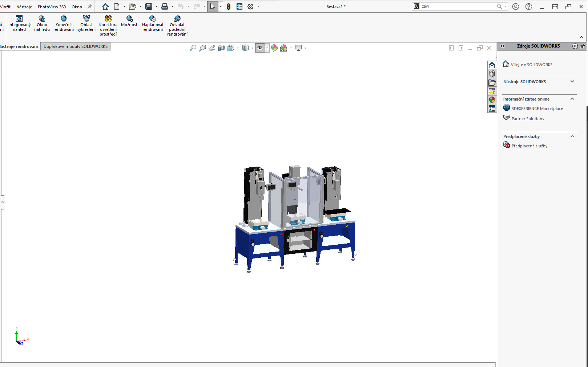Viewport: 588px width, 367px height.
Task: Open Korektura osvětlení prostředí tool
Action: click(x=108, y=26)
